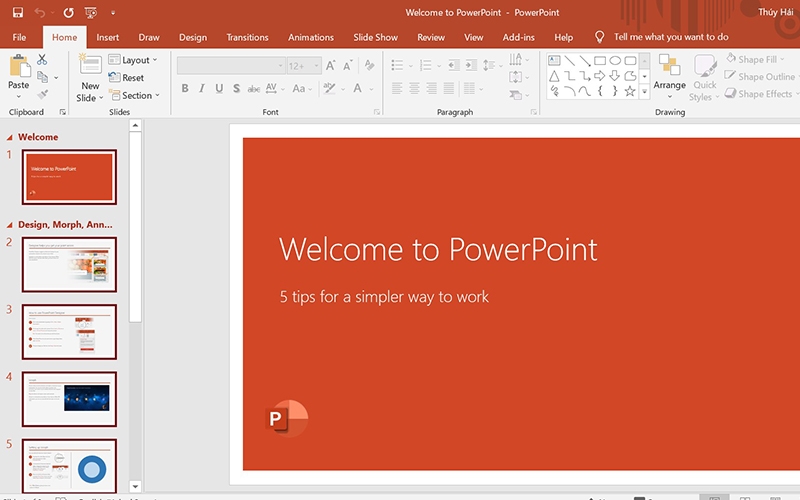Save the presentation with the floppy disk icon
This screenshot has width=800, height=500.
pyautogui.click(x=18, y=12)
